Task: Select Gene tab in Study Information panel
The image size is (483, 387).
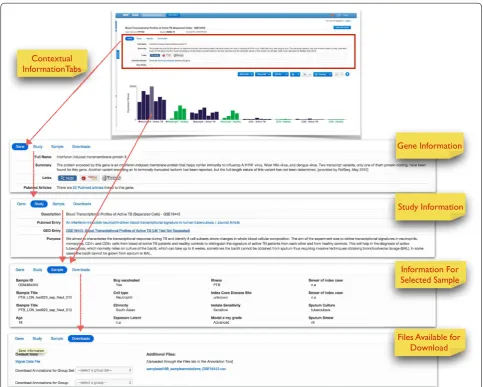Action: (x=21, y=204)
